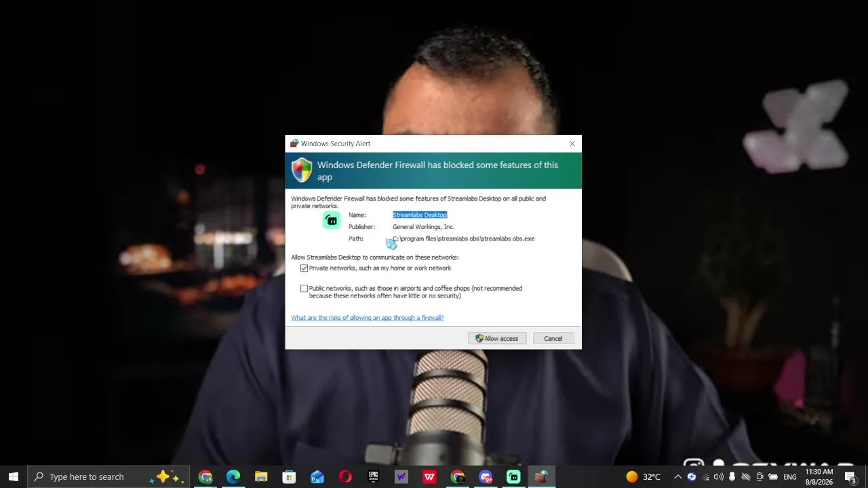Image resolution: width=868 pixels, height=488 pixels.
Task: Open Discord from the taskbar
Action: [x=486, y=476]
